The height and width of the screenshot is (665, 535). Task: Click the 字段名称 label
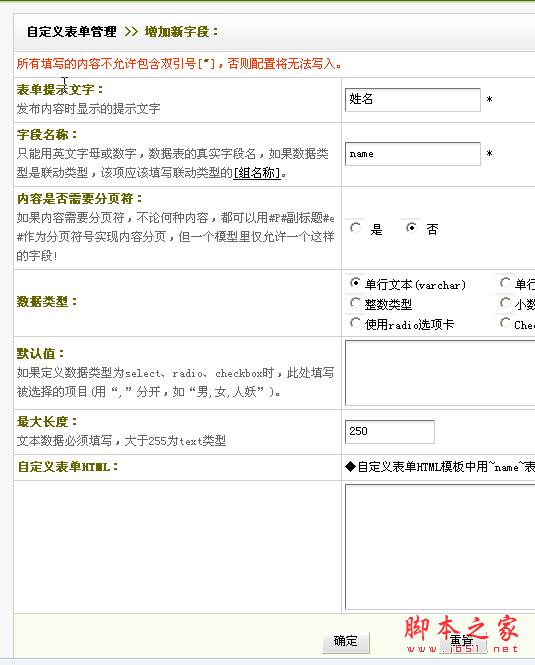tap(47, 135)
